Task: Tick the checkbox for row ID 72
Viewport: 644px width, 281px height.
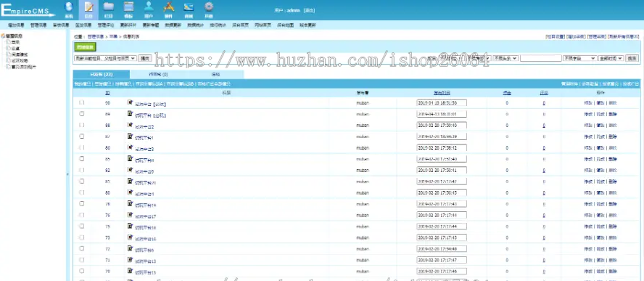Action: pos(82,248)
